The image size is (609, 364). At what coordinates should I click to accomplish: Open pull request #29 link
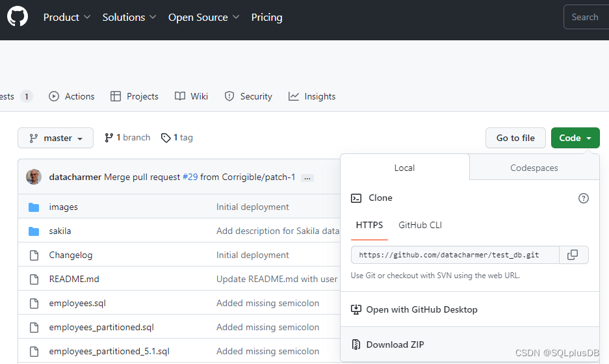click(x=190, y=177)
